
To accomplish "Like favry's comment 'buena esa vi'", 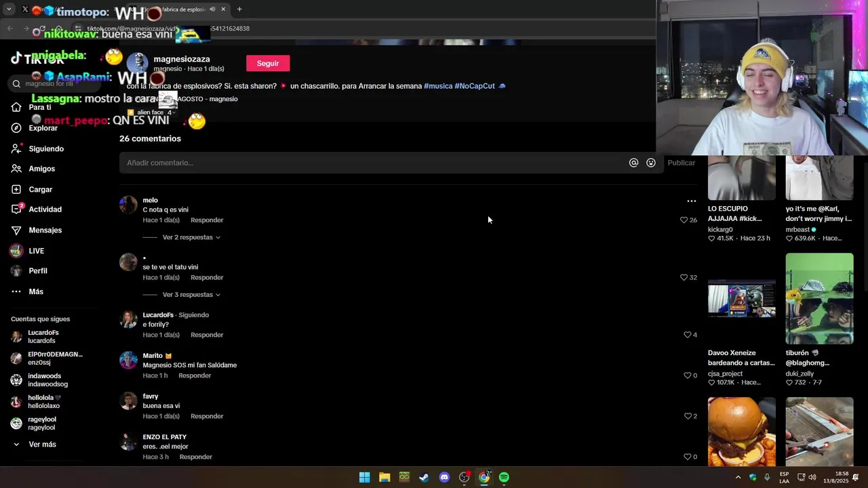I will tap(687, 416).
